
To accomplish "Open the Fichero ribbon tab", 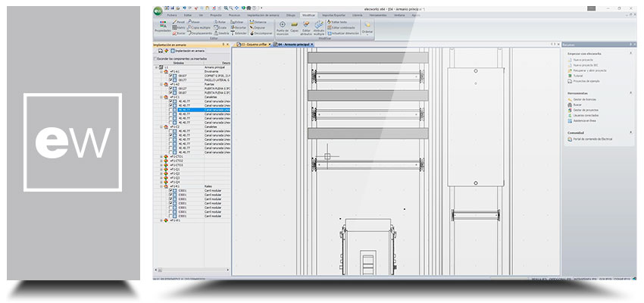I will point(172,15).
